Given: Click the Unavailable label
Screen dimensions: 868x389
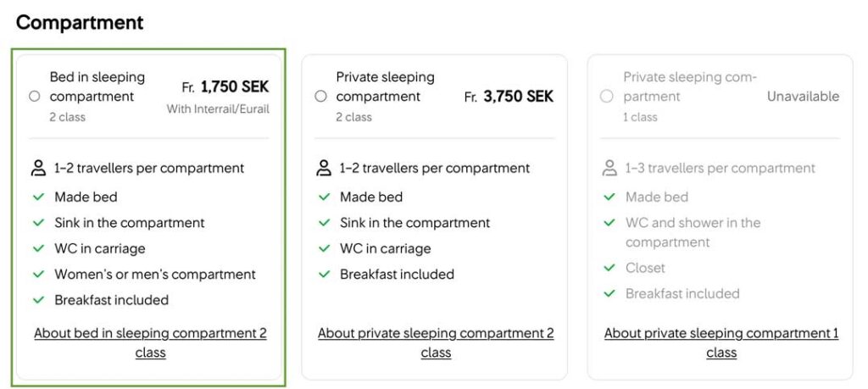Looking at the screenshot, I should (x=803, y=97).
